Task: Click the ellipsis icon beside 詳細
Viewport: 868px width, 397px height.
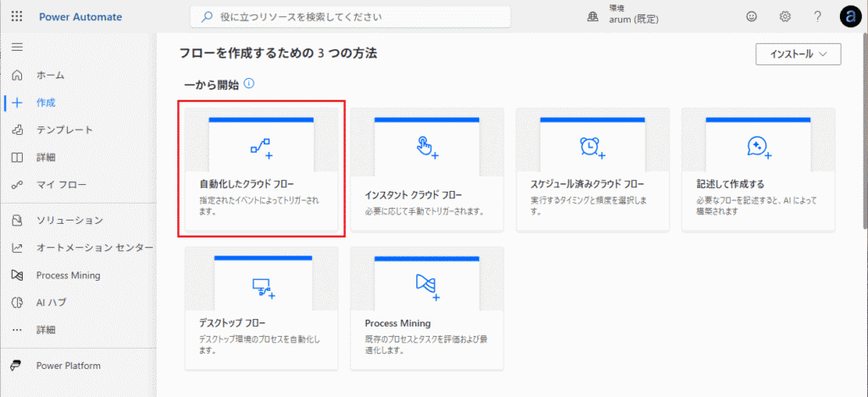Action: (17, 330)
